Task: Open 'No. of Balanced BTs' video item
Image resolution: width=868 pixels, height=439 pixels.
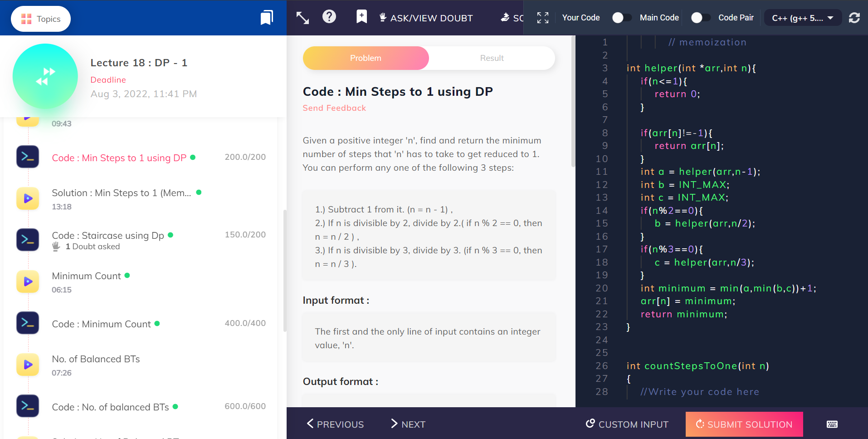Action: 96,359
